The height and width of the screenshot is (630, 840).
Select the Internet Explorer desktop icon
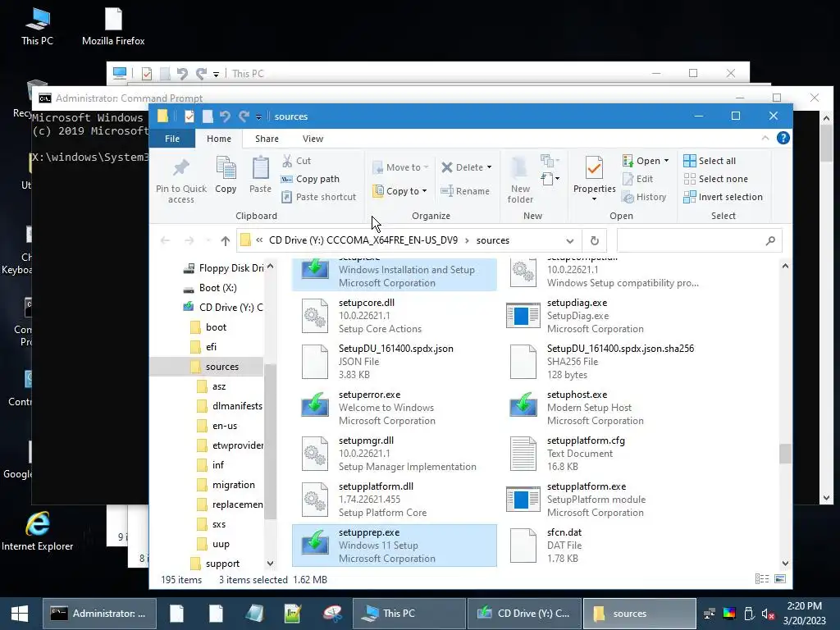37,532
